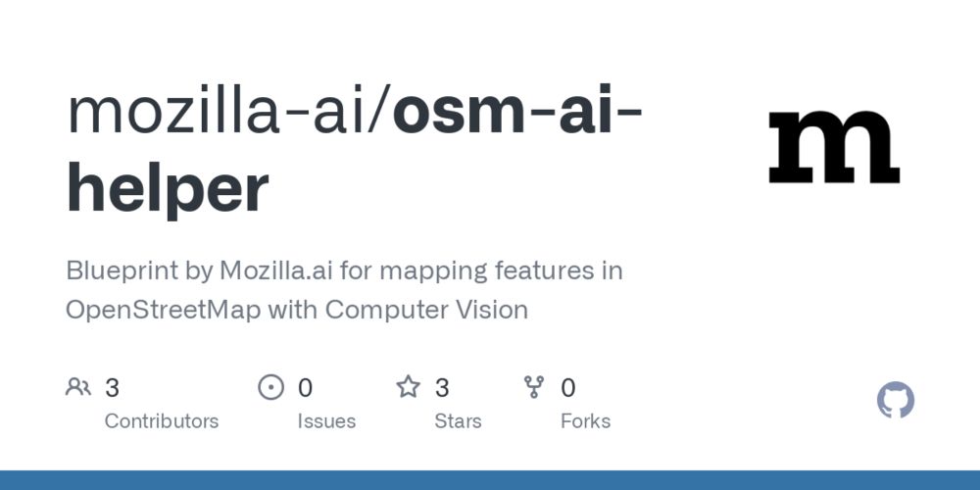Click the issues count number 0
Image resolution: width=980 pixels, height=490 pixels.
click(x=305, y=388)
